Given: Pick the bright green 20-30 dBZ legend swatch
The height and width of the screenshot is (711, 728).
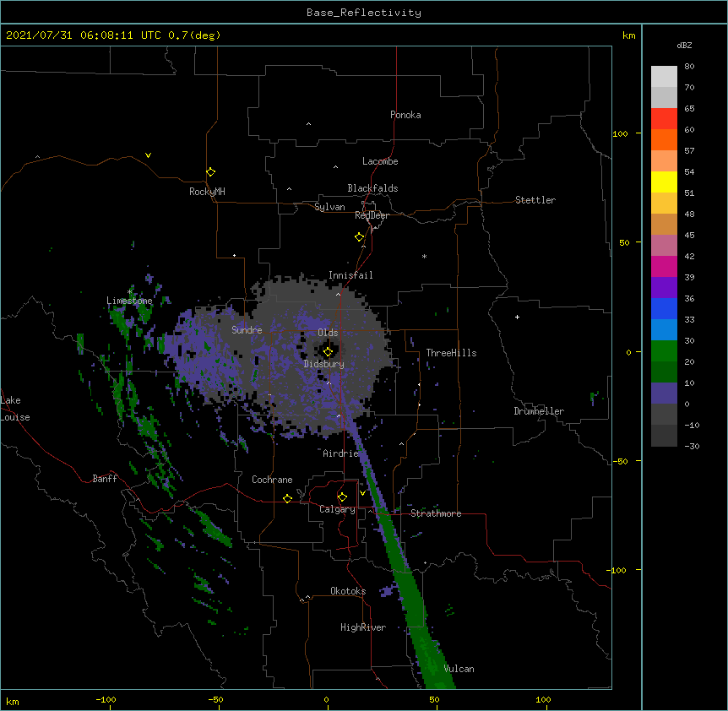Looking at the screenshot, I should (x=664, y=351).
